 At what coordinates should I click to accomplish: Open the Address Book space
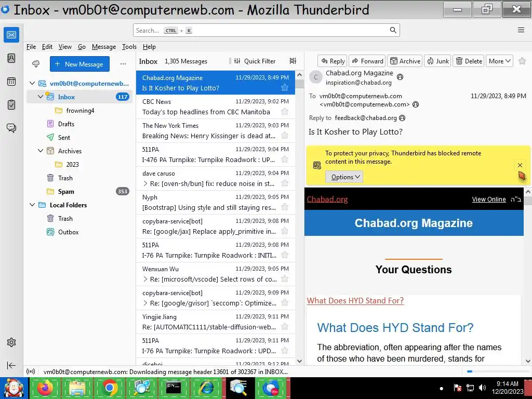pyautogui.click(x=11, y=58)
